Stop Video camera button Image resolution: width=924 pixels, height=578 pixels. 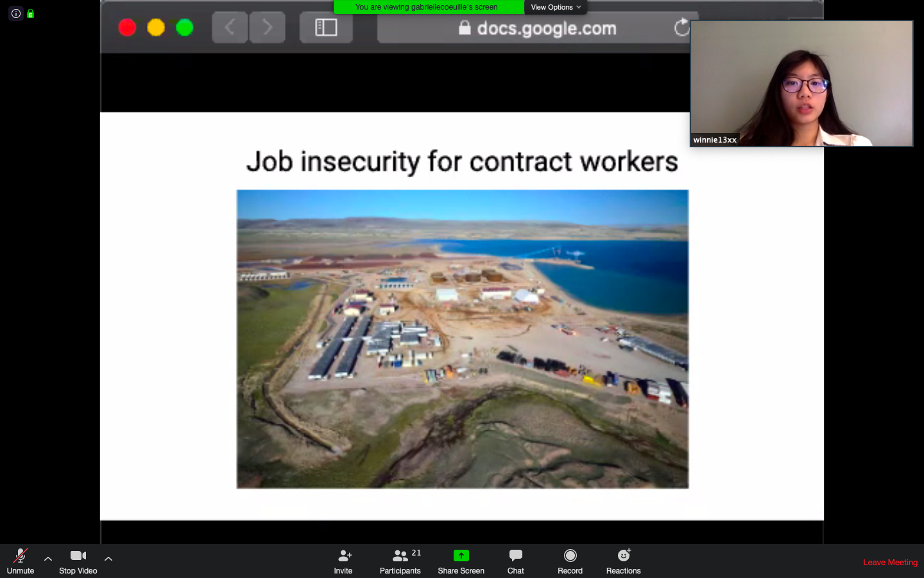[x=78, y=561]
